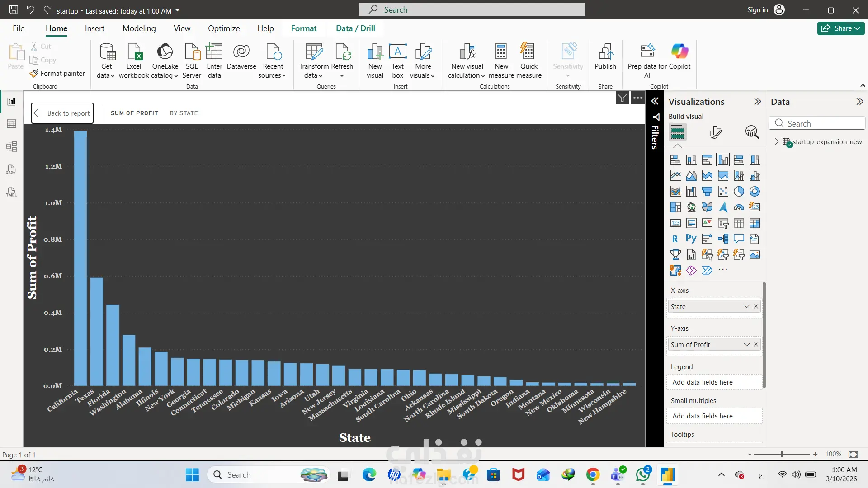Collapse the Visualizations pane
The width and height of the screenshot is (868, 488).
click(758, 102)
